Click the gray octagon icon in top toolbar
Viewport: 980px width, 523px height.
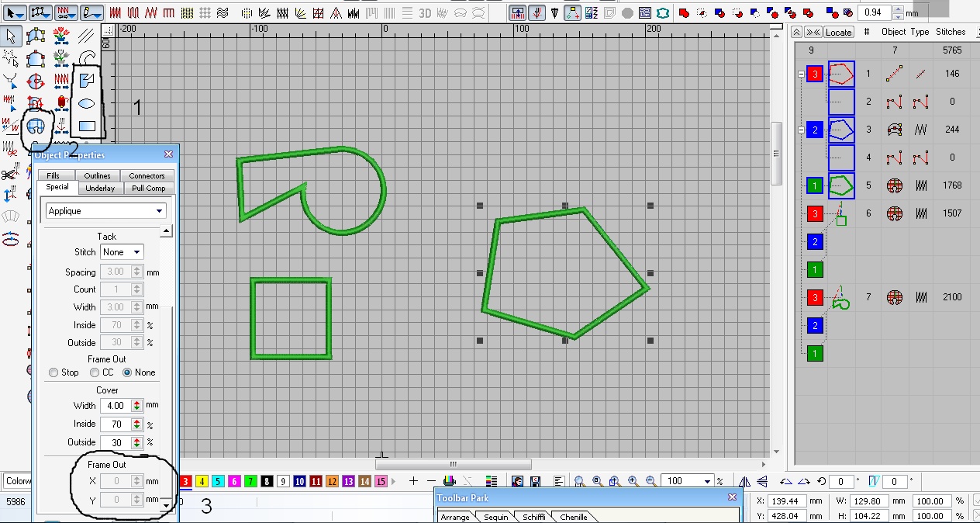tap(626, 13)
